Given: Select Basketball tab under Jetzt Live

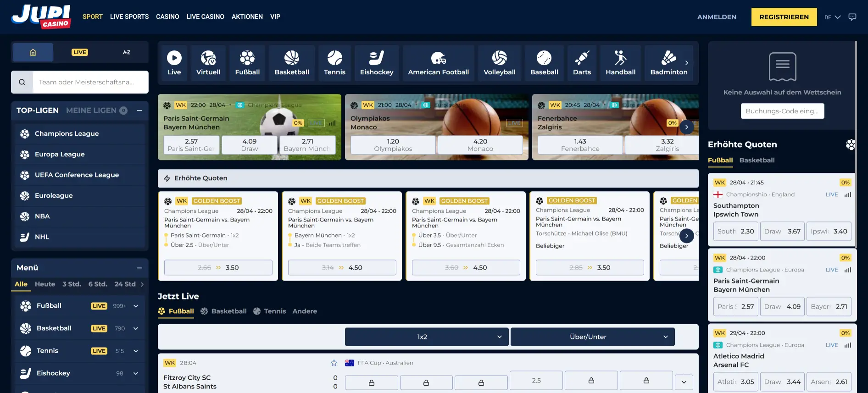Looking at the screenshot, I should [223, 311].
